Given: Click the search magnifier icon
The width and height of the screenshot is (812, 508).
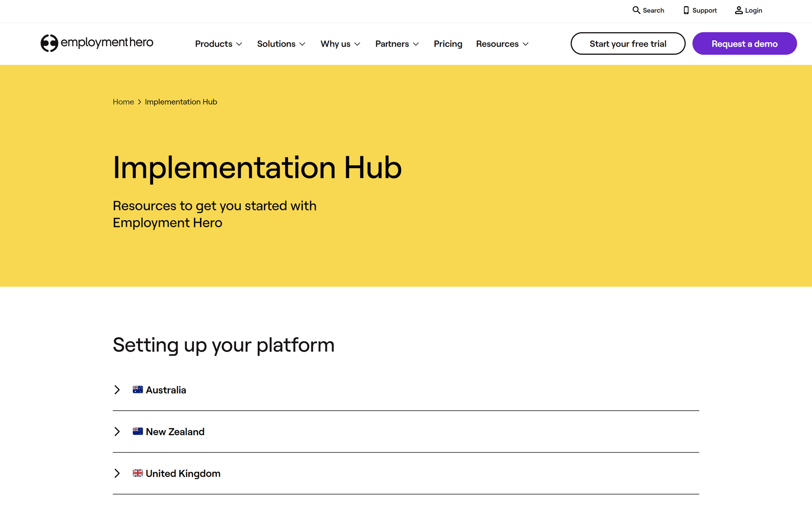Looking at the screenshot, I should click(x=636, y=10).
